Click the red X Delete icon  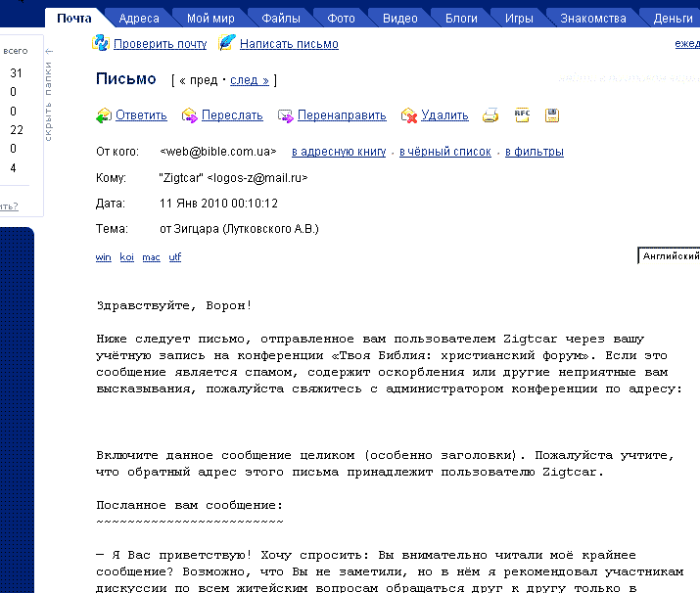point(409,115)
